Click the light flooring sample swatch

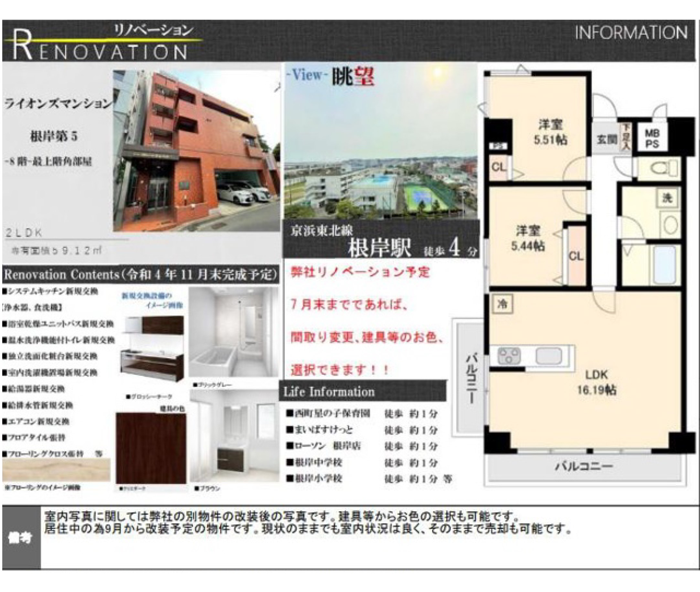coord(56,469)
